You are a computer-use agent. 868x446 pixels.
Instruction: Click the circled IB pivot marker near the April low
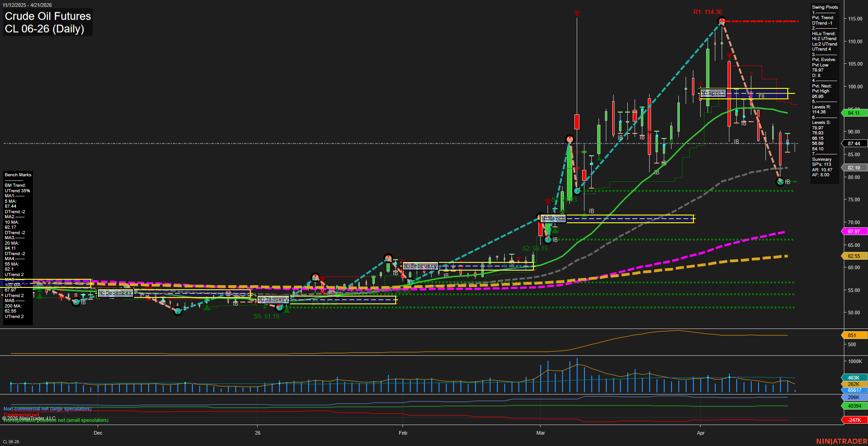pyautogui.click(x=780, y=182)
